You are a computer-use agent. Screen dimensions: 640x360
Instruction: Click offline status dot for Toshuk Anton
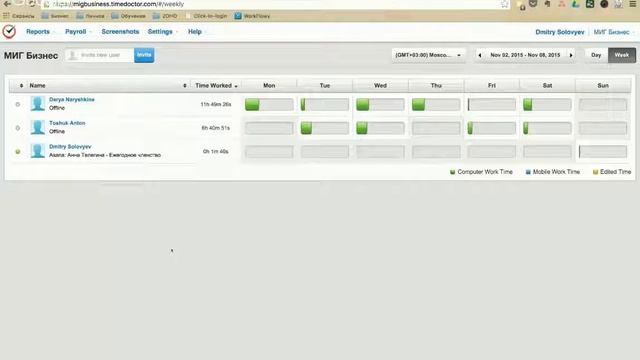pyautogui.click(x=18, y=128)
